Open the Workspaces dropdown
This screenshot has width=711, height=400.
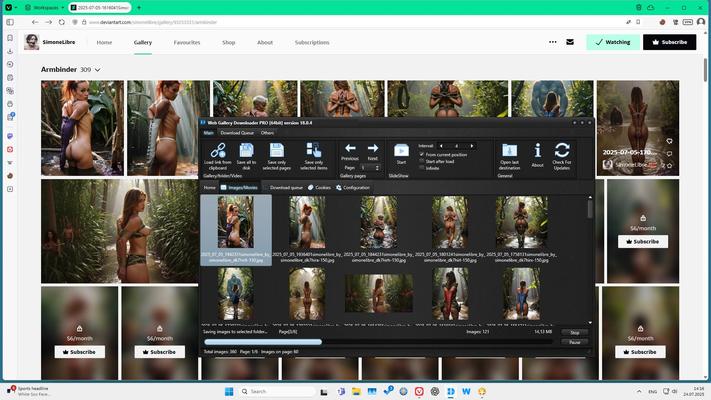[44, 7]
